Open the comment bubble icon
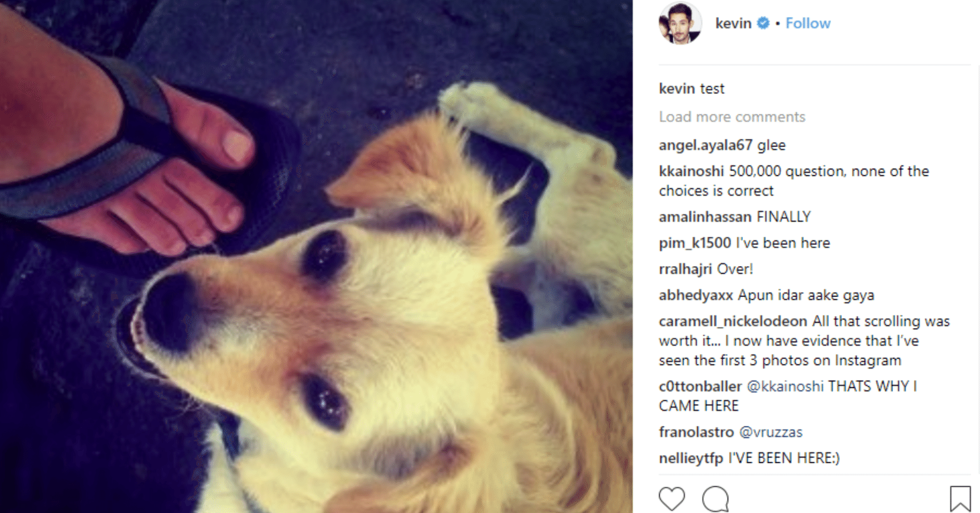The width and height of the screenshot is (980, 513). [x=715, y=499]
